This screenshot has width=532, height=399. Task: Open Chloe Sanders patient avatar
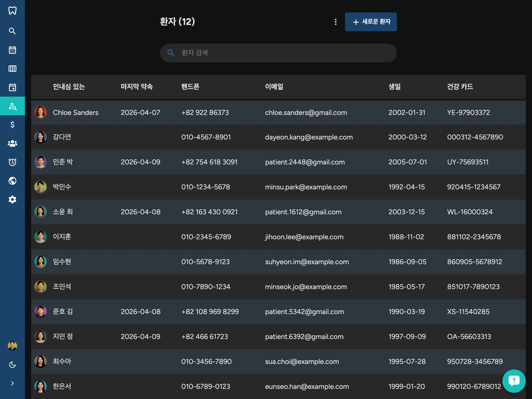tap(40, 113)
